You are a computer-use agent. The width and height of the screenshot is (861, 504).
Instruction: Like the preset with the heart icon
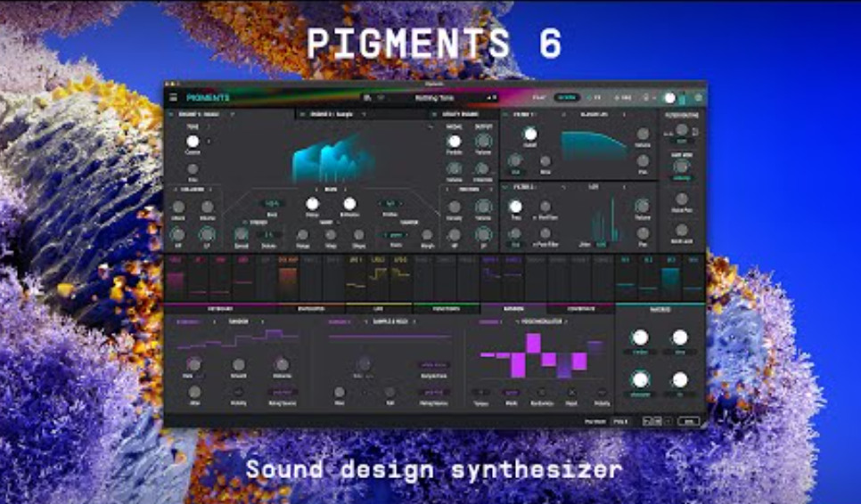click(381, 98)
